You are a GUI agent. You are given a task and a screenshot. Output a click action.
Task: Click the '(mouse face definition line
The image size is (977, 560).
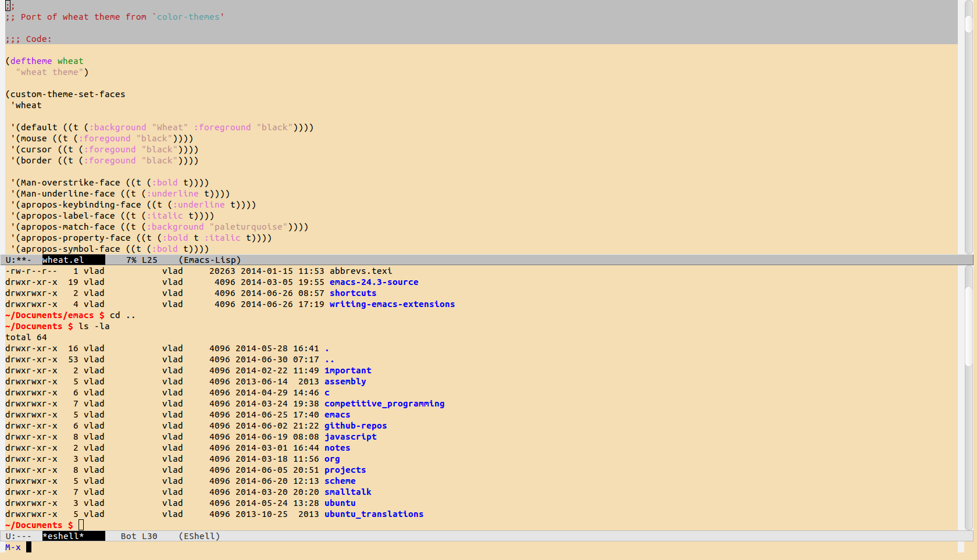click(x=102, y=138)
